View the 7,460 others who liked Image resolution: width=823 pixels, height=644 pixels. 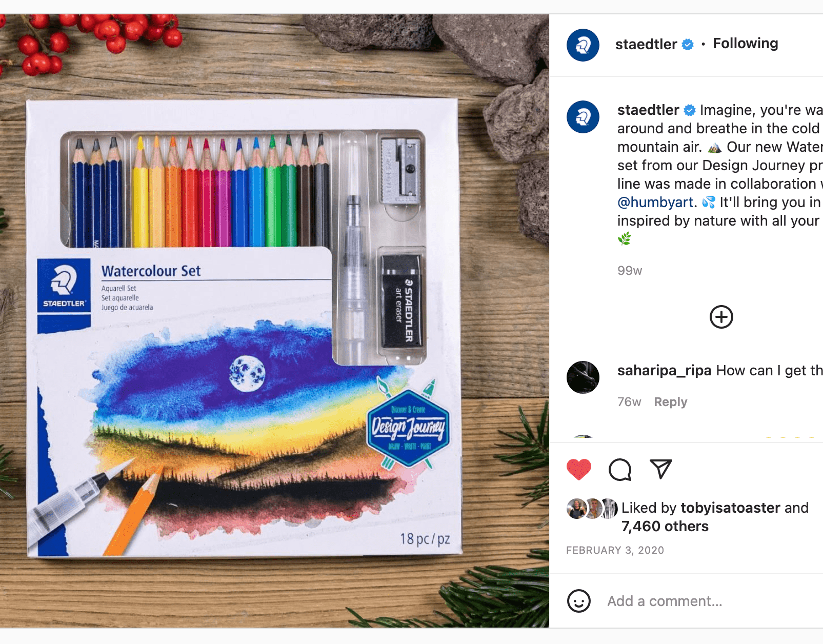point(665,526)
